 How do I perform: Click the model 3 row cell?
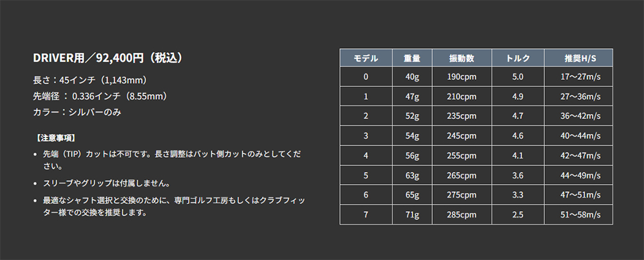click(x=366, y=136)
